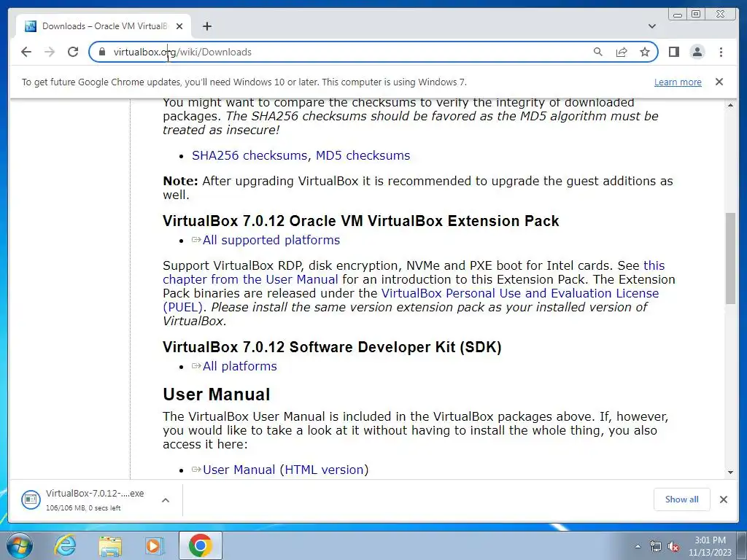This screenshot has height=560, width=747.
Task: Open the SHA256 checksums link
Action: coord(249,156)
